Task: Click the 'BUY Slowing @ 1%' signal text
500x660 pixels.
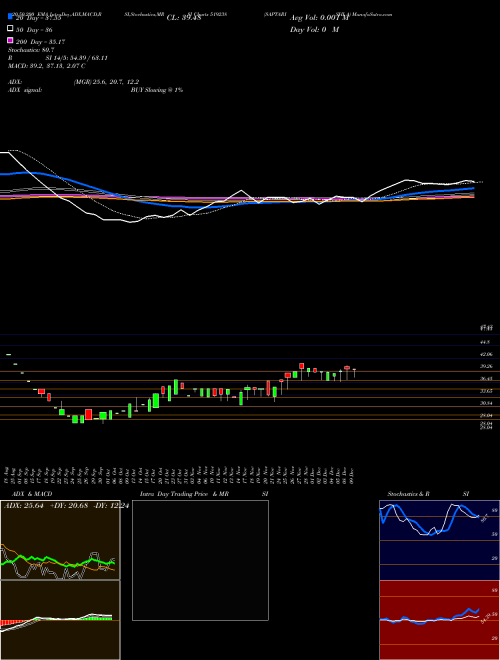Action: pyautogui.click(x=157, y=90)
